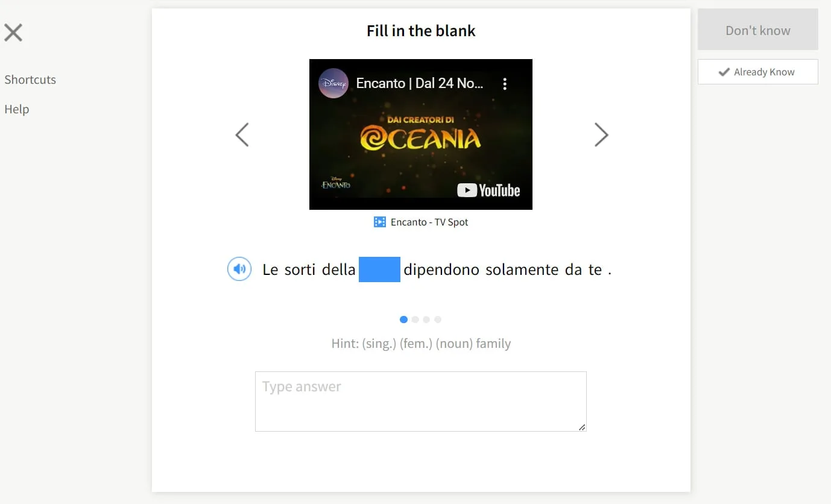Close the exercise with the X icon
This screenshot has width=831, height=504.
(13, 33)
